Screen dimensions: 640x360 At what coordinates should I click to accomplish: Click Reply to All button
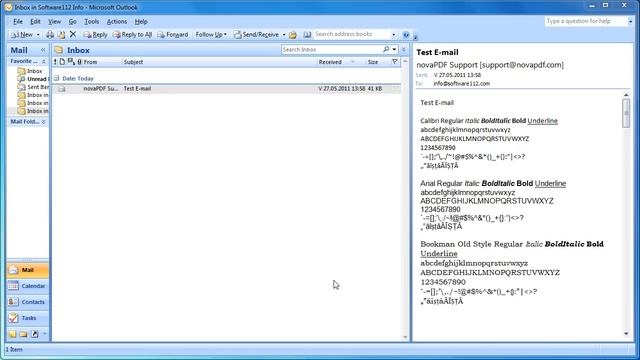(132, 35)
